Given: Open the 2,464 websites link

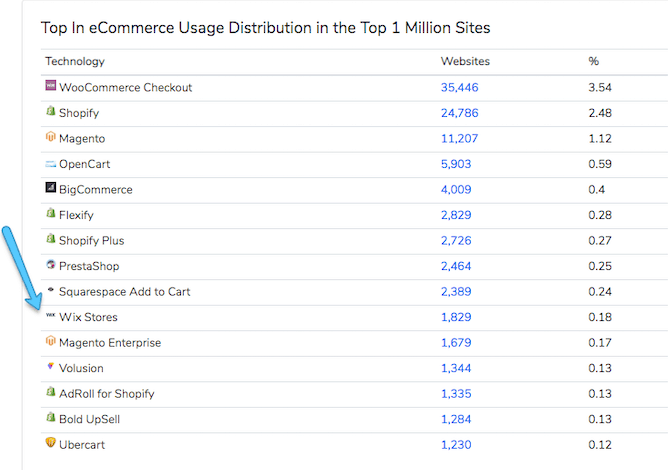Looking at the screenshot, I should coord(456,266).
